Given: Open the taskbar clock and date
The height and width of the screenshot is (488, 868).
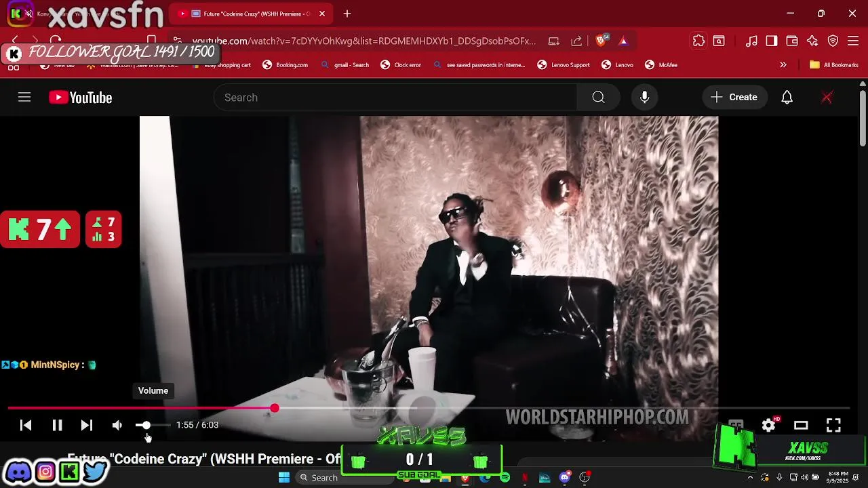Looking at the screenshot, I should pyautogui.click(x=838, y=477).
